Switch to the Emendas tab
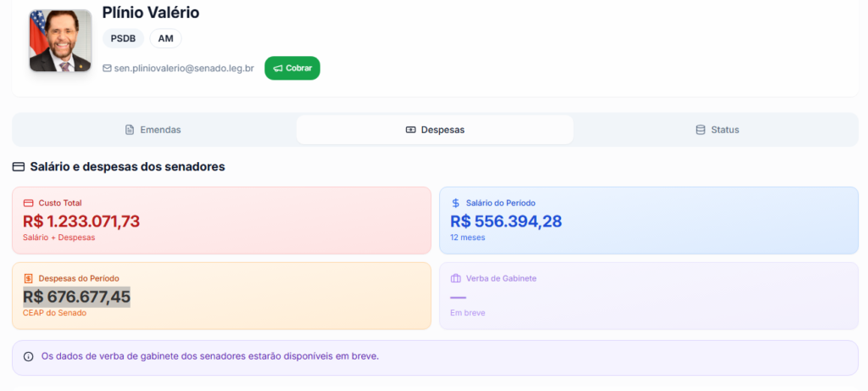 click(x=153, y=130)
